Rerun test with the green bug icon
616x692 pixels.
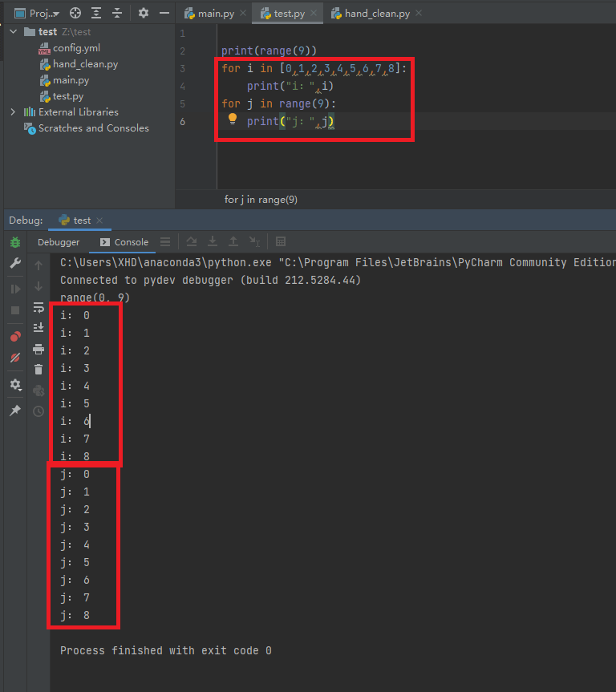pos(15,242)
